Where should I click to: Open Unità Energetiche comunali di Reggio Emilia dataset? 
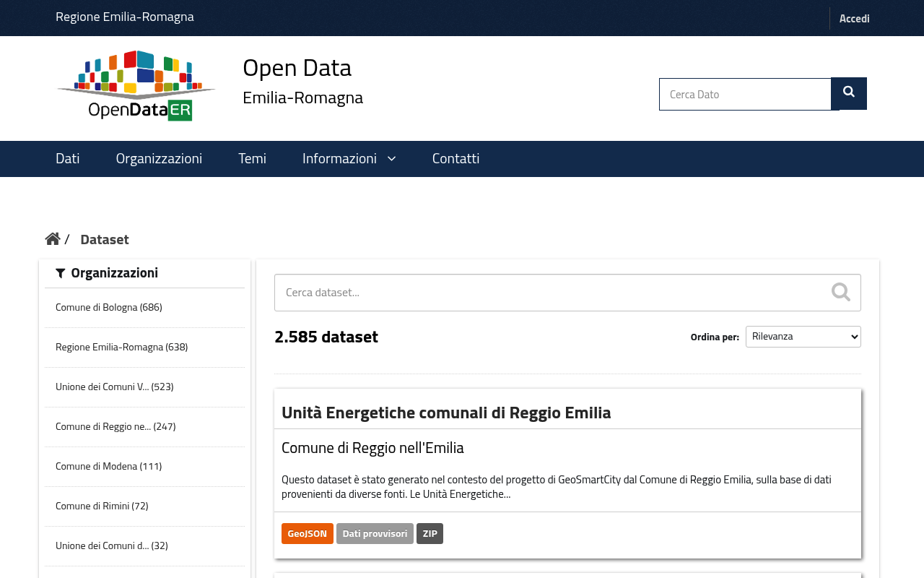pos(446,413)
